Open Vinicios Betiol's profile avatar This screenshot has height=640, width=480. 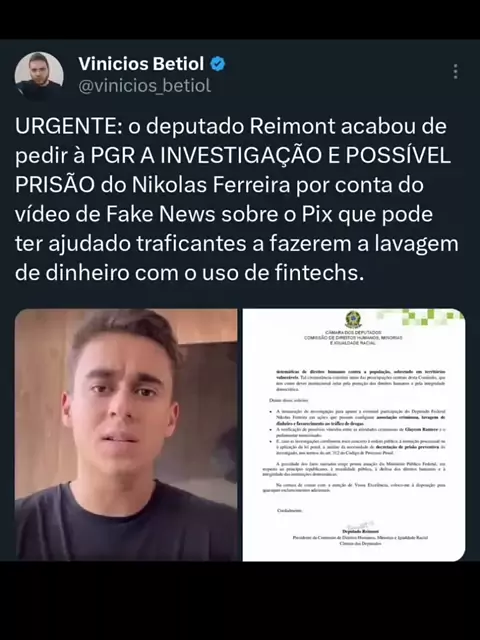(39, 75)
